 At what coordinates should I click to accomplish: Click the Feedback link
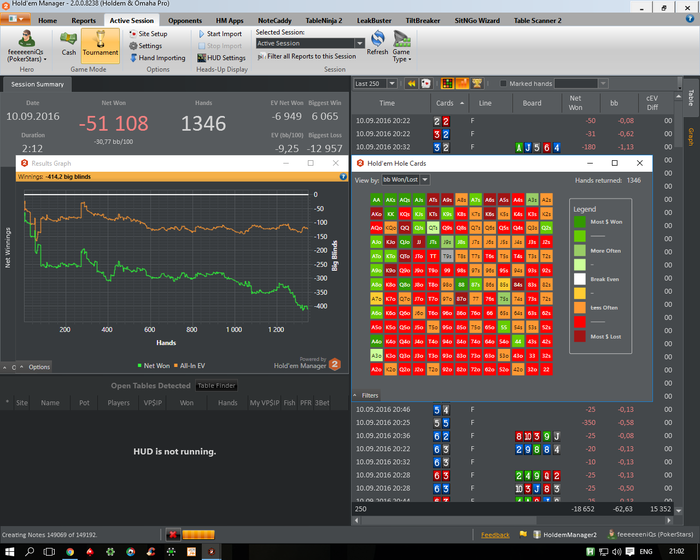[495, 535]
